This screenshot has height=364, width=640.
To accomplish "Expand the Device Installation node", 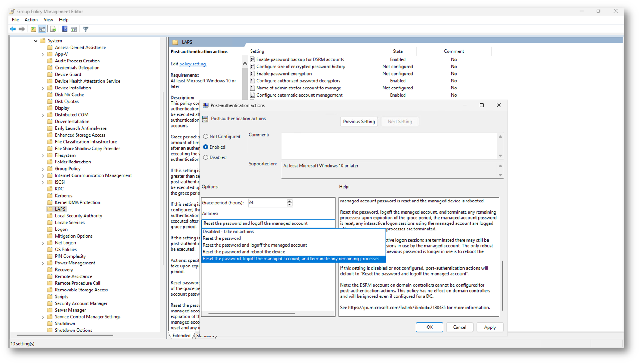I will (x=43, y=88).
